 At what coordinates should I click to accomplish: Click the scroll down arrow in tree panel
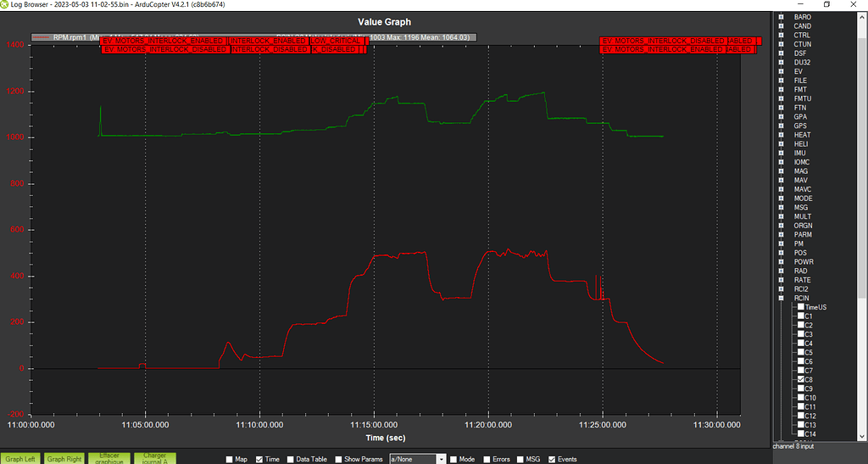pos(861,435)
